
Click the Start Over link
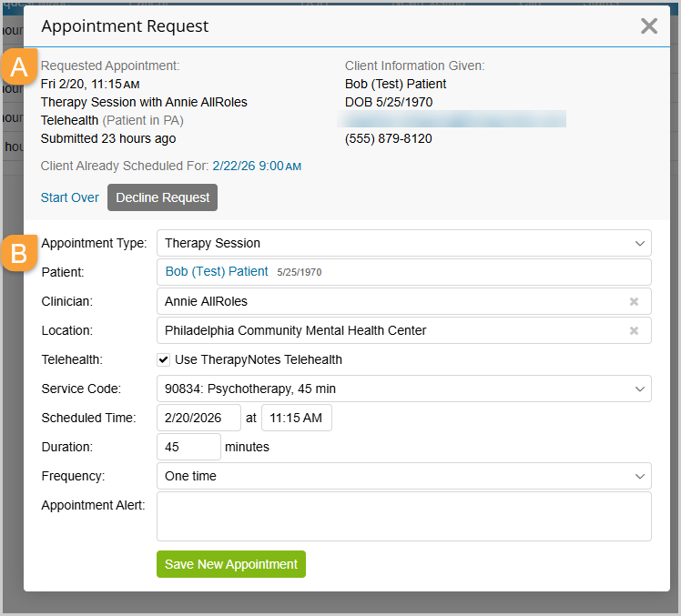[x=69, y=197]
